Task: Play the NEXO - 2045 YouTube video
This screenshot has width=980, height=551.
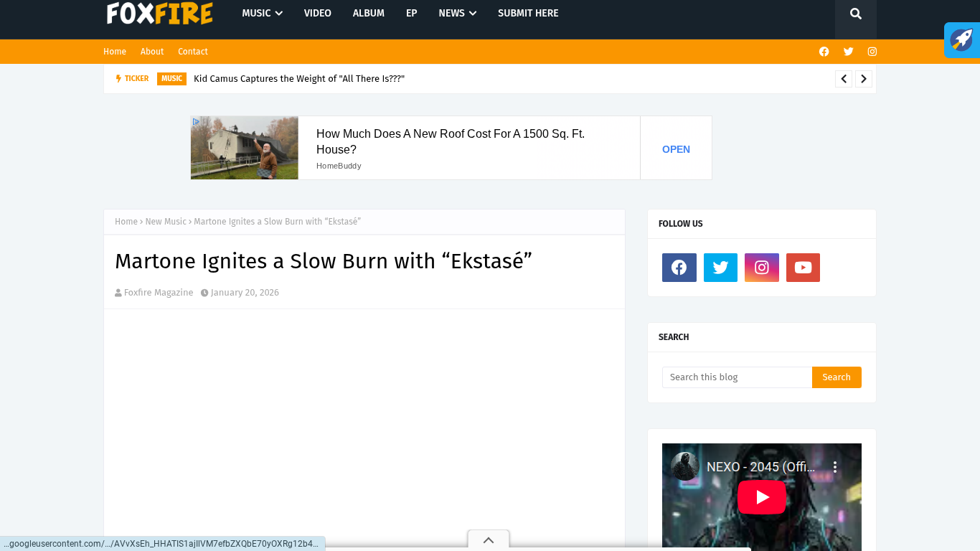Action: 761,497
